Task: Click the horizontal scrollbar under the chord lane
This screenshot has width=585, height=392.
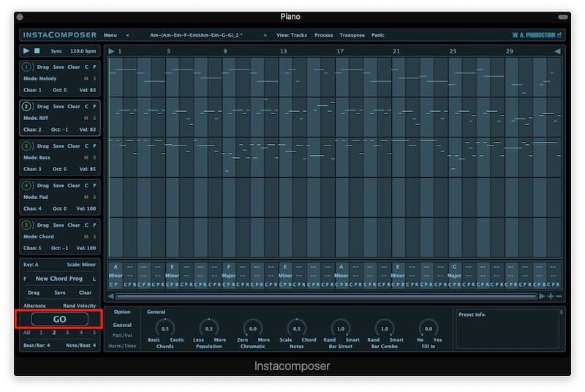Action: coord(326,296)
